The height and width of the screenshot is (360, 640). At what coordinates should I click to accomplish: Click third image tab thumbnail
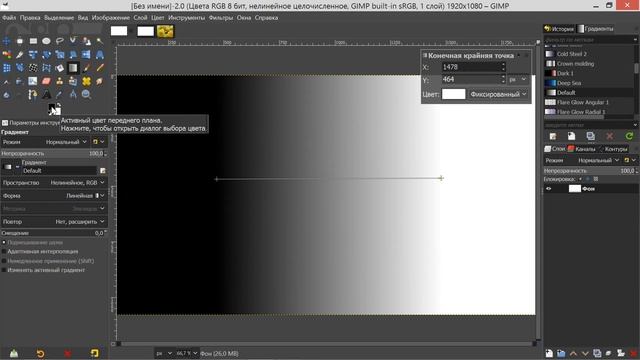165,31
